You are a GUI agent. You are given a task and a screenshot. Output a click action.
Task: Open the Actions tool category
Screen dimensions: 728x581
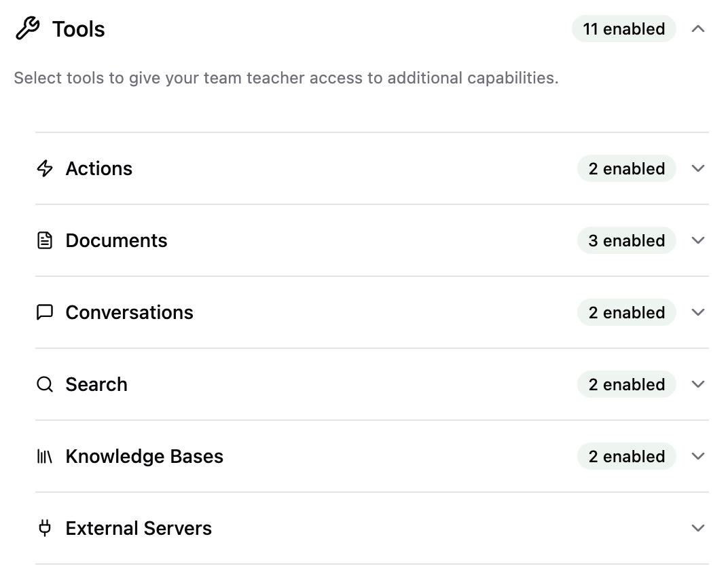tap(98, 168)
